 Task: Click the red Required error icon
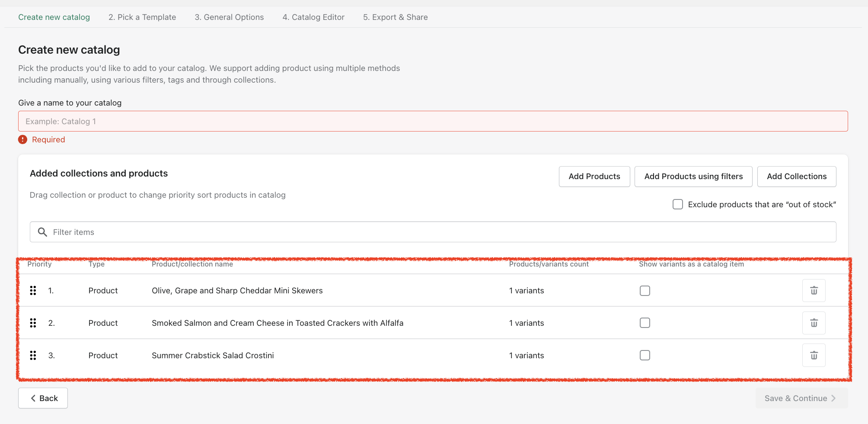click(x=23, y=140)
